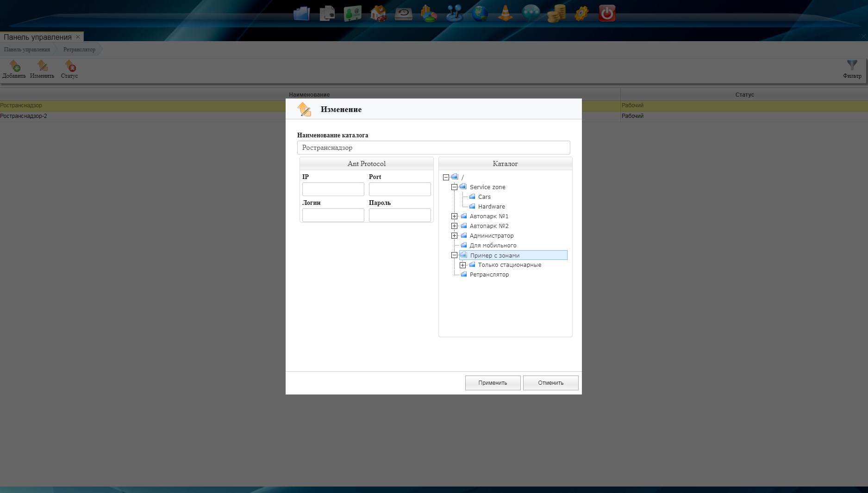Select the Ретранслятор folder in catalog tree
The width and height of the screenshot is (868, 493).
click(489, 275)
